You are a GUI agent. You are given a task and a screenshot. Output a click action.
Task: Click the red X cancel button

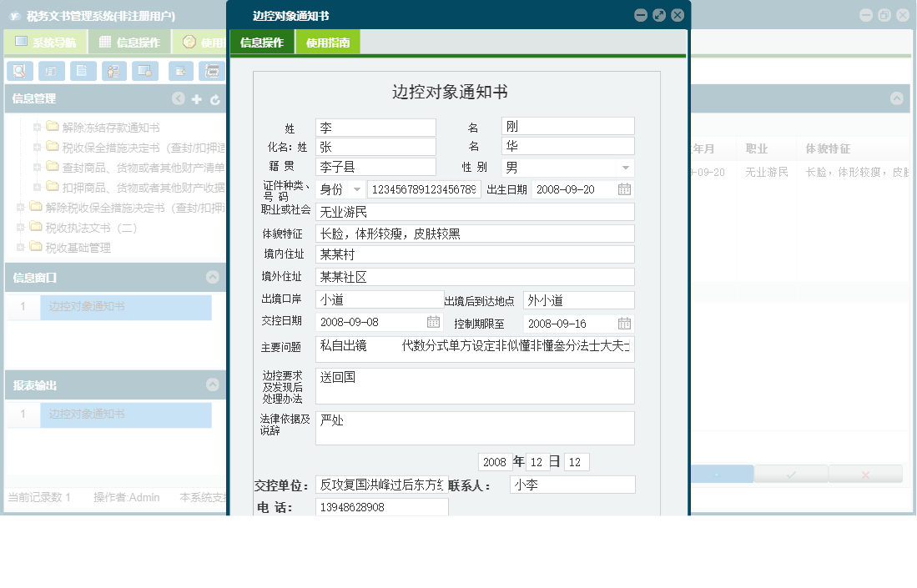[865, 475]
